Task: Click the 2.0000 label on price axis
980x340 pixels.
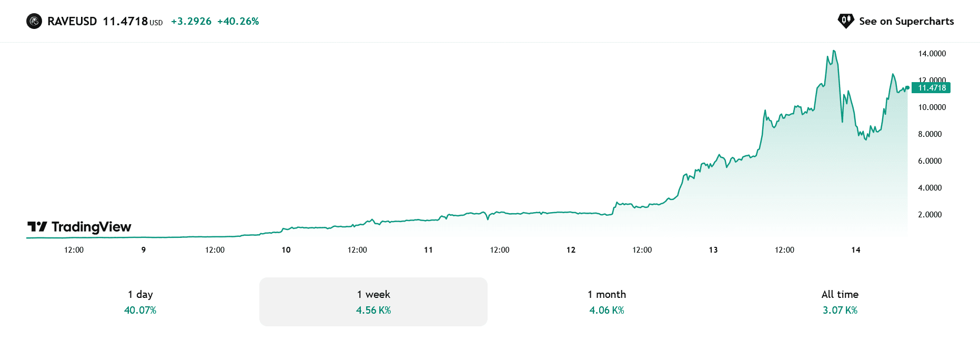Action: [x=930, y=215]
